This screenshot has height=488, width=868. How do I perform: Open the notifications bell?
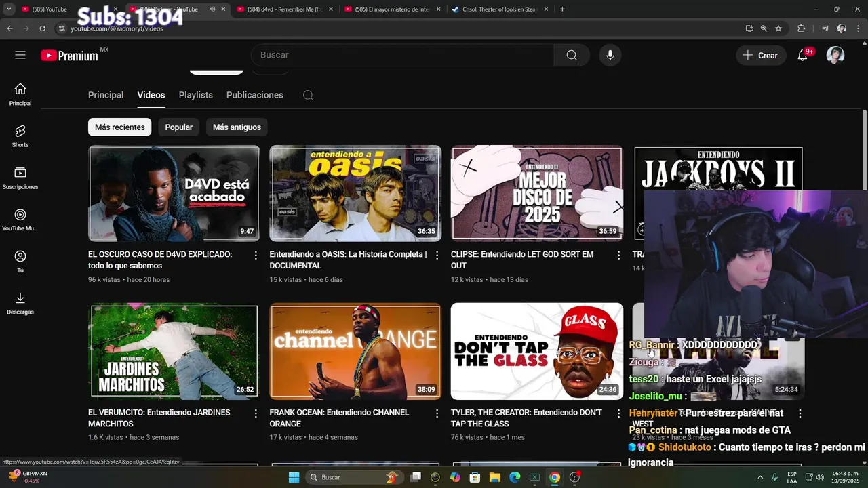pyautogui.click(x=803, y=55)
